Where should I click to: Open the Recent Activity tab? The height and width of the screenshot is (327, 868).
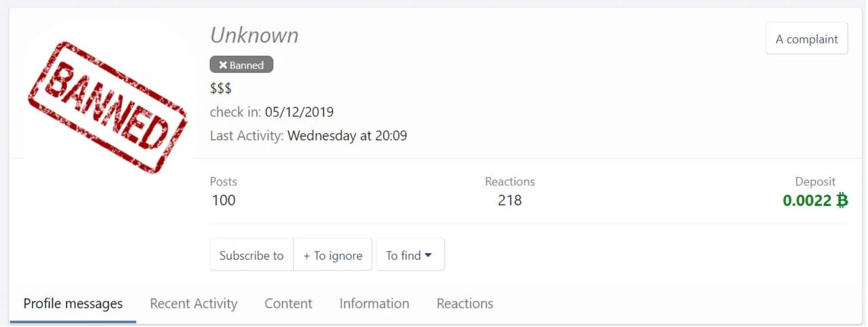point(193,303)
